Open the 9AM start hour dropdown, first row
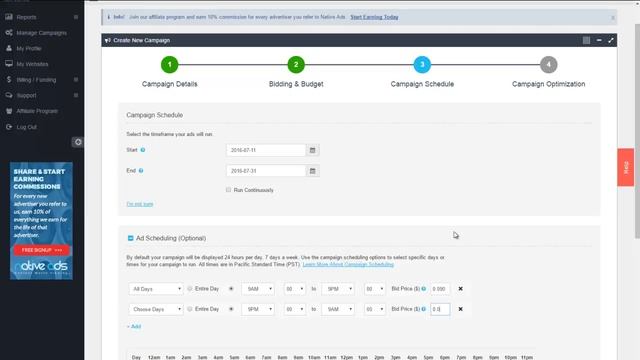 click(x=258, y=289)
